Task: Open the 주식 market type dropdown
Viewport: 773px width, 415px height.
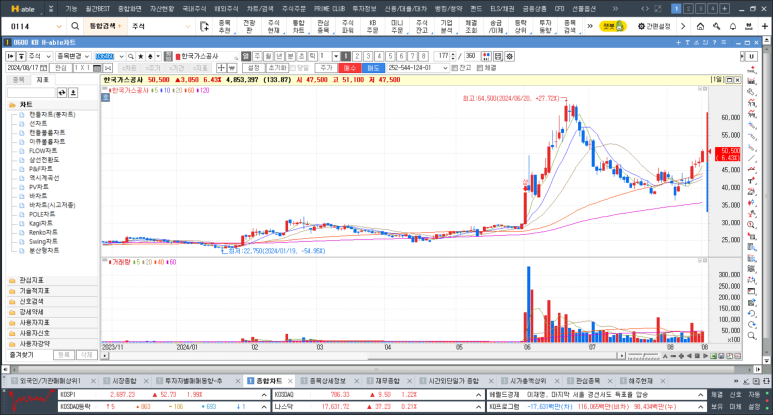Action: point(39,57)
